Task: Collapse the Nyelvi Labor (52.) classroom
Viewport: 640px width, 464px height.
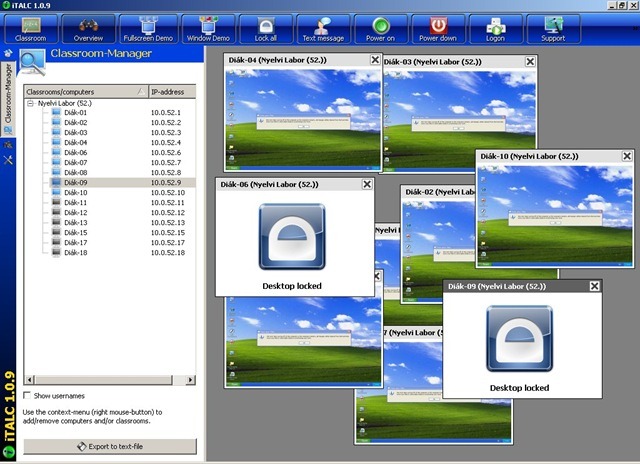Action: coord(30,102)
